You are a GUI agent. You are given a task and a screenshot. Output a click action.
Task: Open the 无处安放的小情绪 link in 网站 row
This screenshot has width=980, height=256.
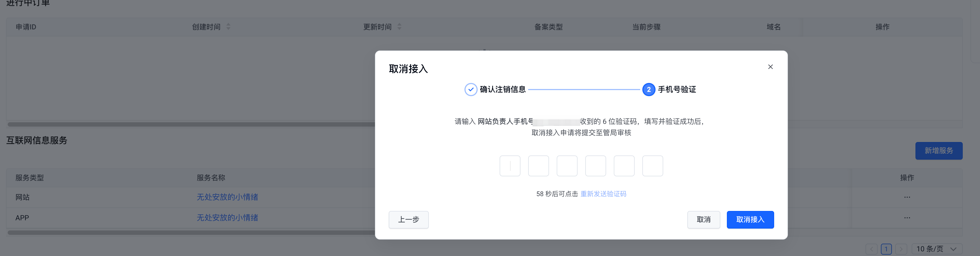(x=227, y=197)
